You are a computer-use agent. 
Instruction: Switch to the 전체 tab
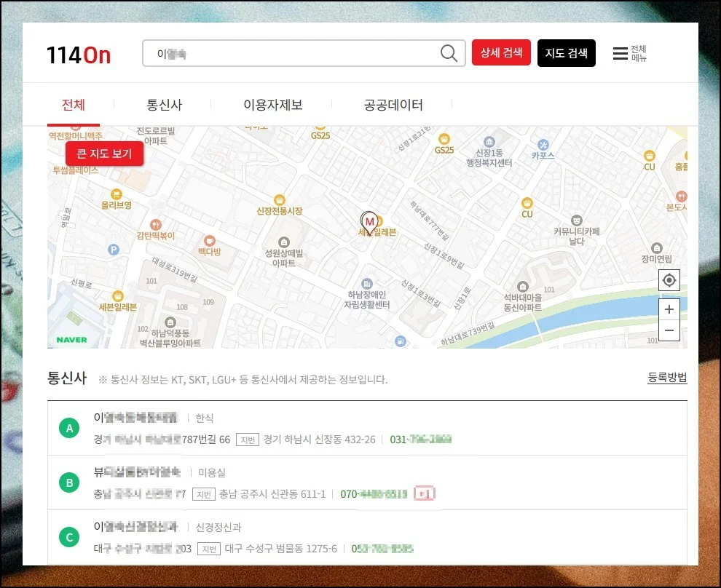click(x=74, y=105)
